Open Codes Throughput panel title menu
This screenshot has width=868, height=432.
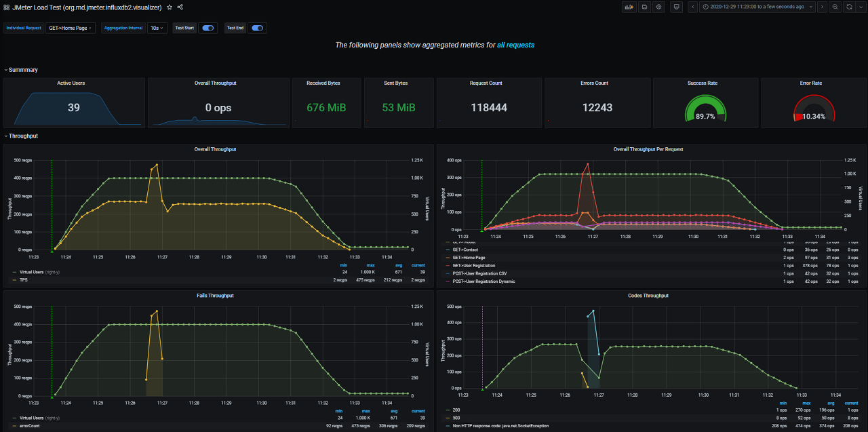648,296
